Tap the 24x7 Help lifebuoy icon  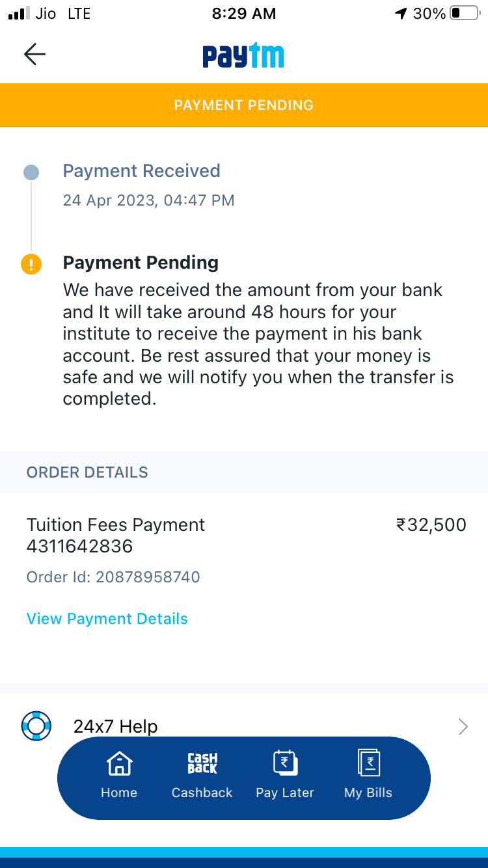click(36, 726)
